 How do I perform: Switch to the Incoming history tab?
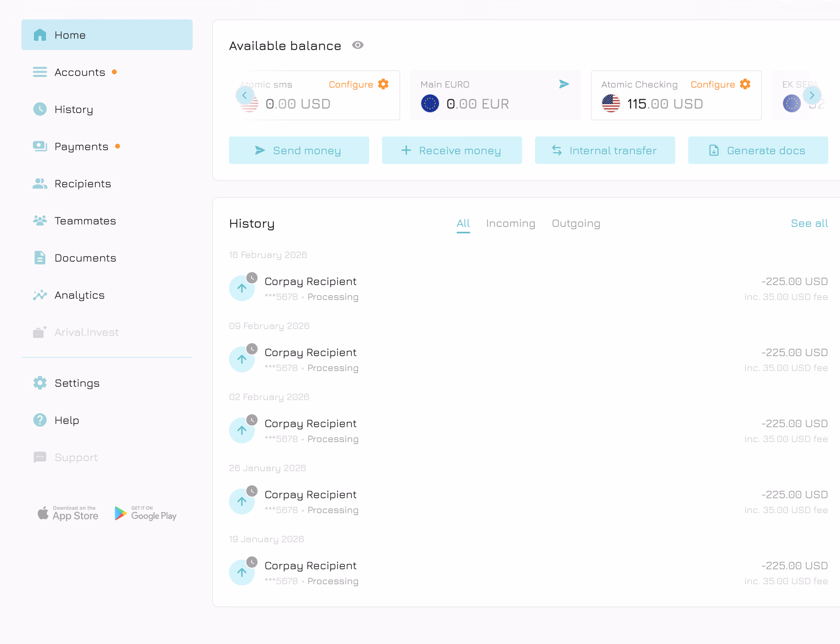[x=510, y=223]
